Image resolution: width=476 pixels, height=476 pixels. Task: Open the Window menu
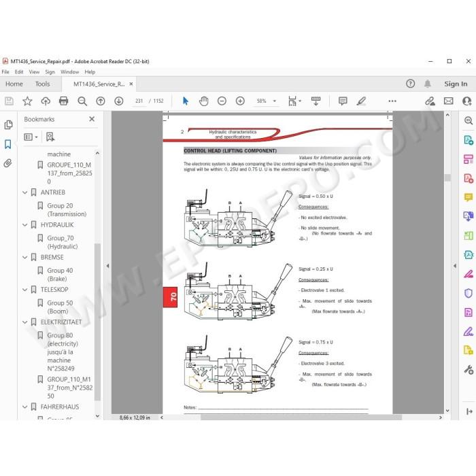69,72
